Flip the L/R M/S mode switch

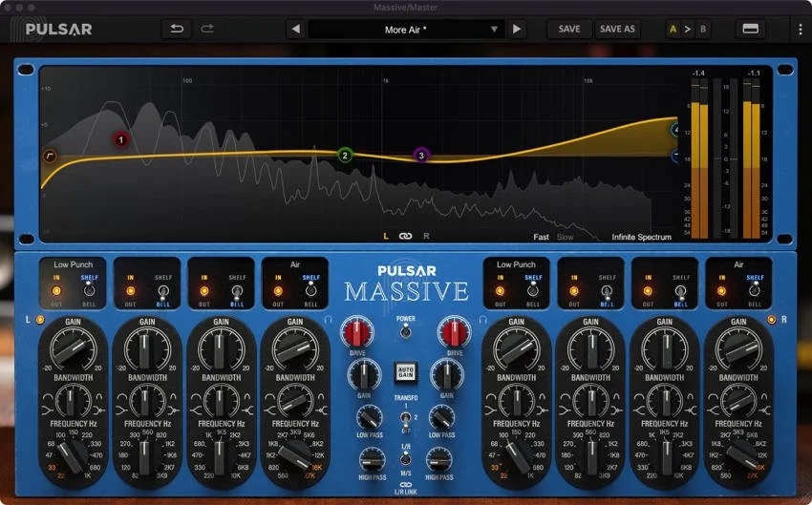tap(405, 458)
